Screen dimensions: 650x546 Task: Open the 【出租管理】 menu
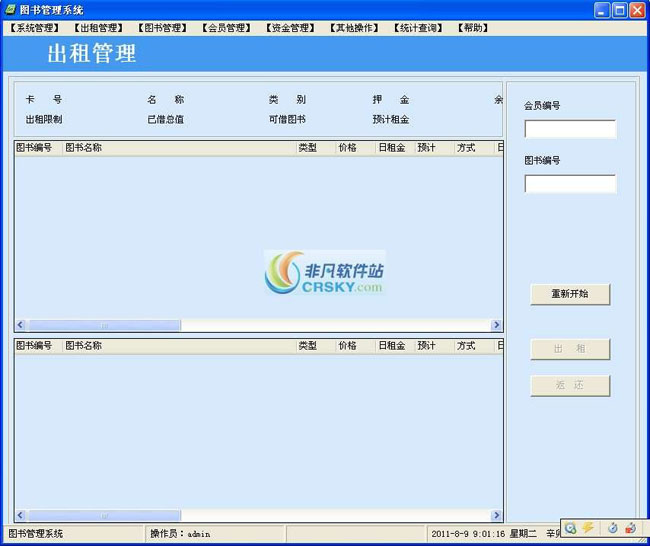click(98, 28)
